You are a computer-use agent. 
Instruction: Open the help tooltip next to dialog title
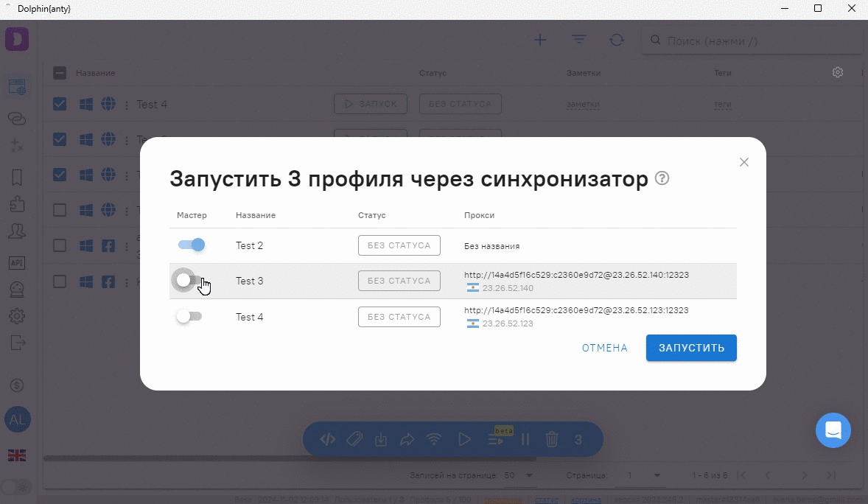[661, 178]
